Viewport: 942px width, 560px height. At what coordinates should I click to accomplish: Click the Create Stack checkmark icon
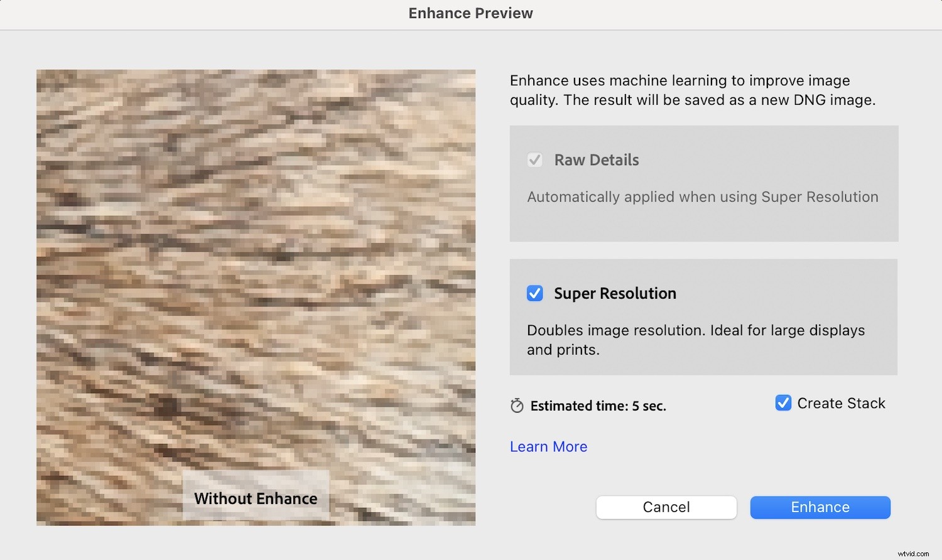point(782,402)
